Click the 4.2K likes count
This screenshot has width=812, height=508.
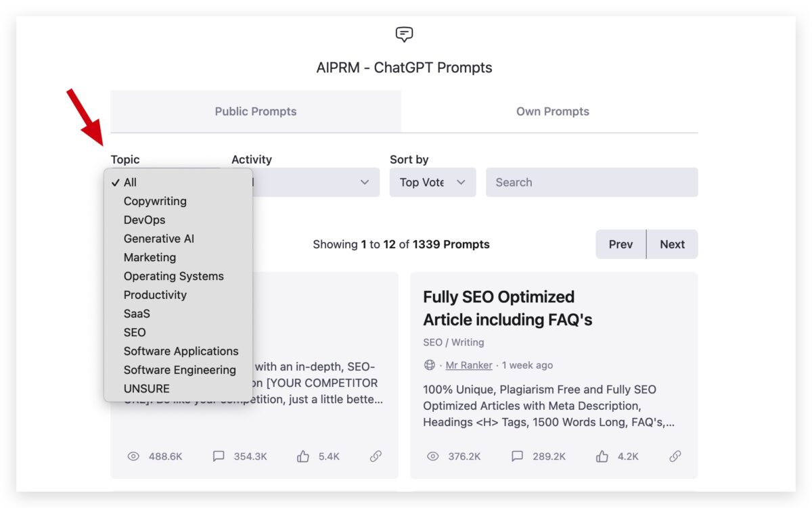pyautogui.click(x=628, y=457)
